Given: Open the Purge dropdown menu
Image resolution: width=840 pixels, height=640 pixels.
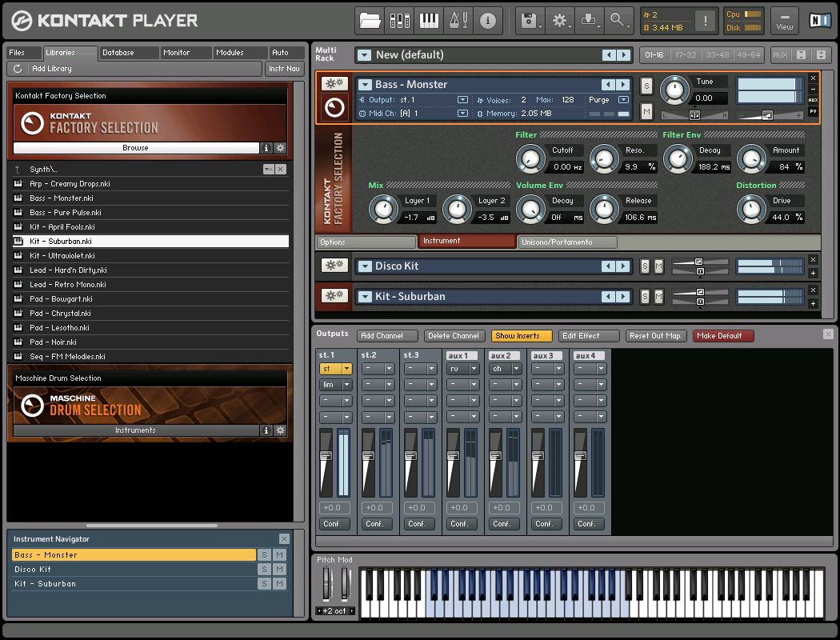Looking at the screenshot, I should coord(623,100).
